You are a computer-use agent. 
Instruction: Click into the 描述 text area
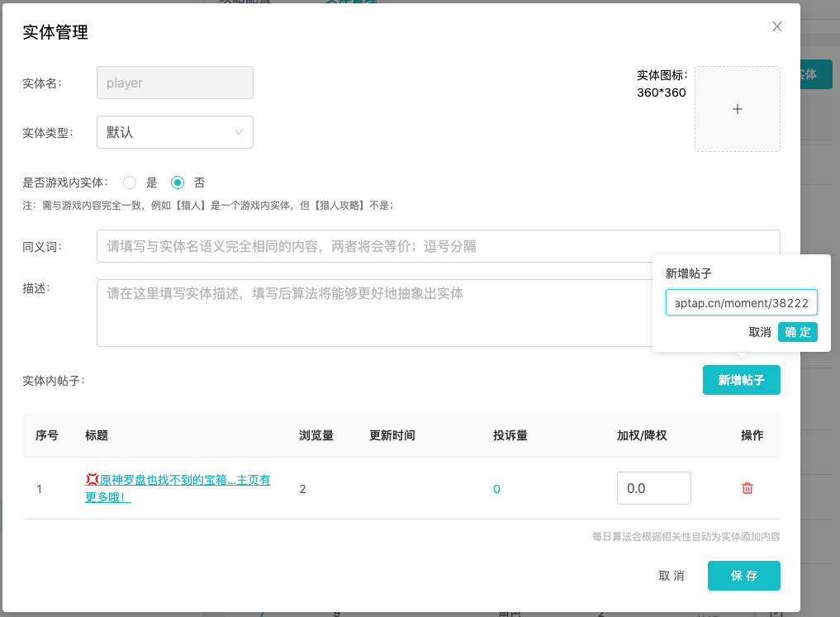(x=372, y=312)
